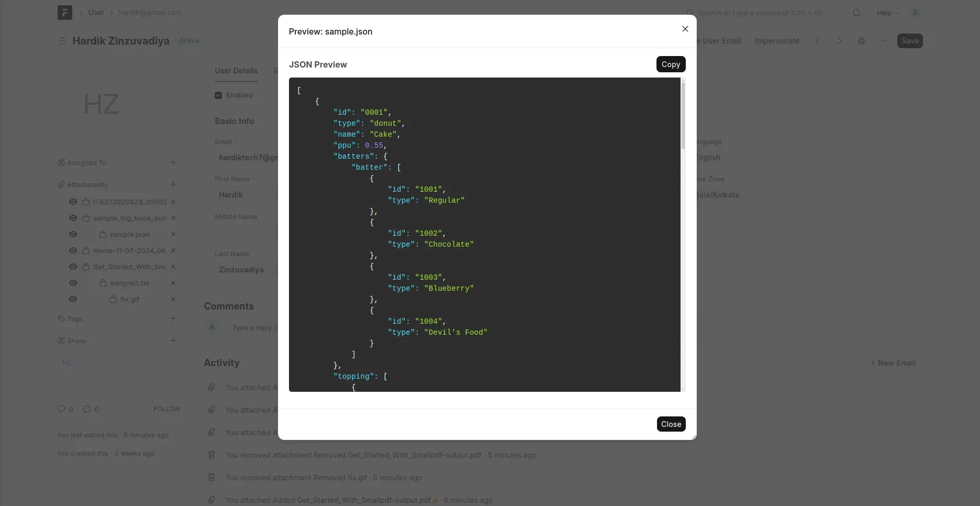Click the First Name field Hardik

246,195
